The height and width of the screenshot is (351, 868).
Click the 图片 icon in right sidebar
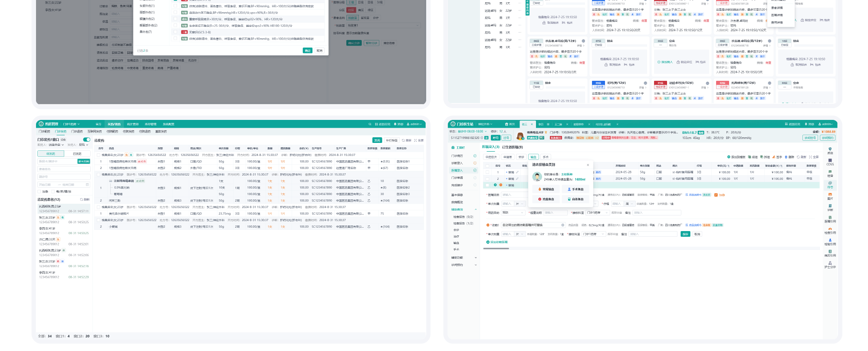coord(830,196)
